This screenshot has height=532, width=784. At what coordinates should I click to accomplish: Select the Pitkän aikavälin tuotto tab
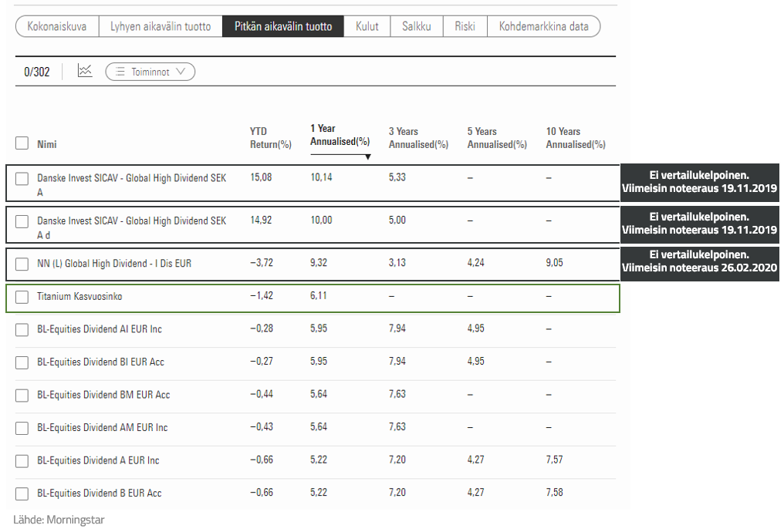(283, 26)
